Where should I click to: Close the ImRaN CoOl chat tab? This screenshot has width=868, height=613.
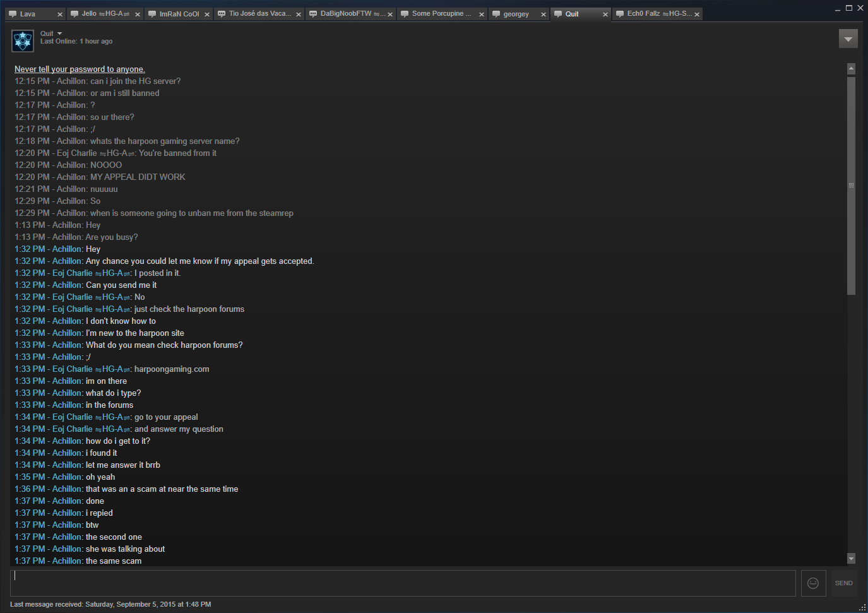207,15
